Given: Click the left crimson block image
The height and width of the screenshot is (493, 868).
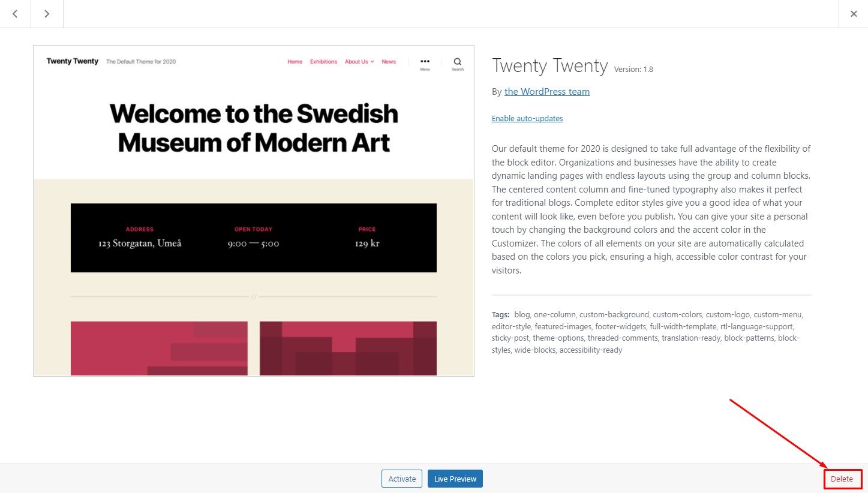Looking at the screenshot, I should point(159,348).
